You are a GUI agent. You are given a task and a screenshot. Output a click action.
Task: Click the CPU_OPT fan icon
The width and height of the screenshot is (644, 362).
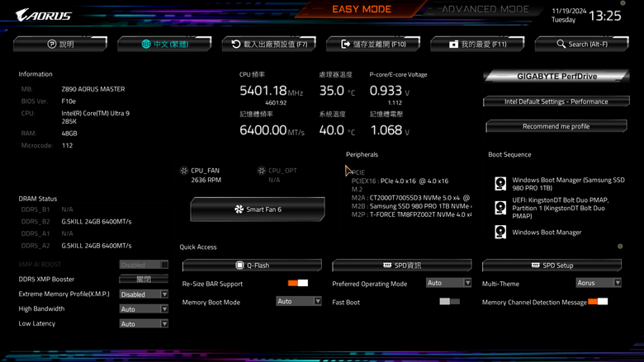[261, 171]
